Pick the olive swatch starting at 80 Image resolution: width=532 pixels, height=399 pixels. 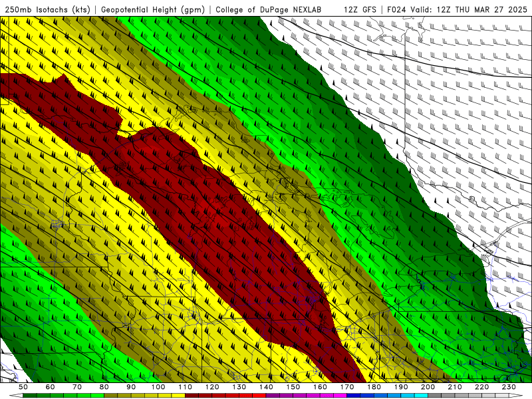pos(111,396)
